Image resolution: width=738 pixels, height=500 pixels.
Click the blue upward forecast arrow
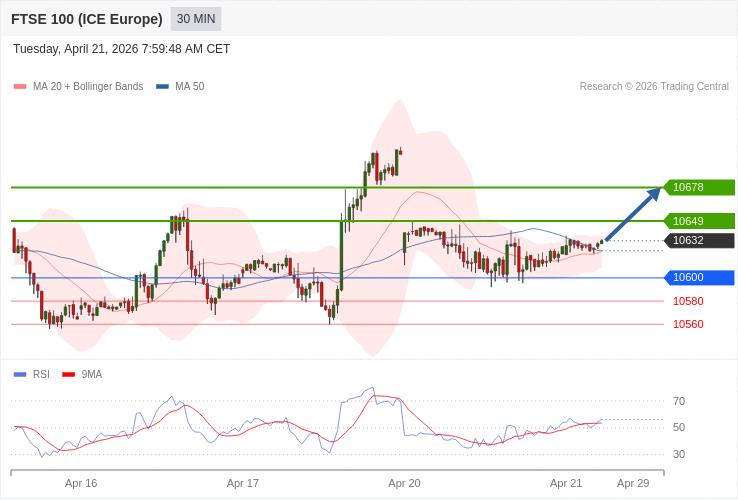pos(633,214)
